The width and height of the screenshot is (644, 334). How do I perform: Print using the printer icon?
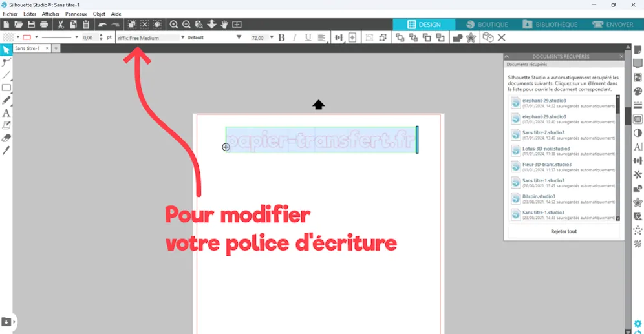pos(44,25)
